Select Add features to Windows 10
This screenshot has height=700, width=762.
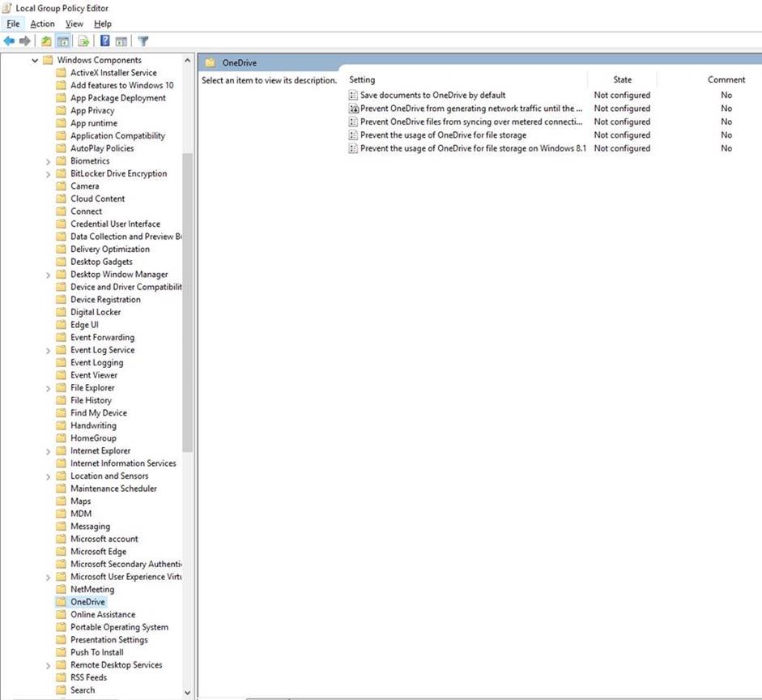click(x=122, y=85)
